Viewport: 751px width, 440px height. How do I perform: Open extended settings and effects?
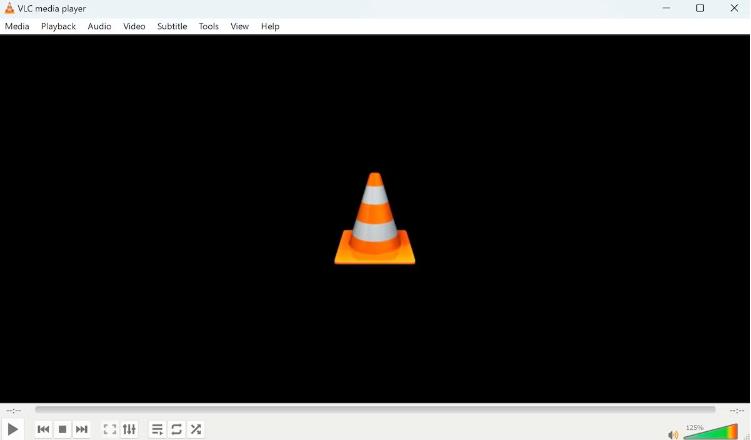pyautogui.click(x=129, y=429)
